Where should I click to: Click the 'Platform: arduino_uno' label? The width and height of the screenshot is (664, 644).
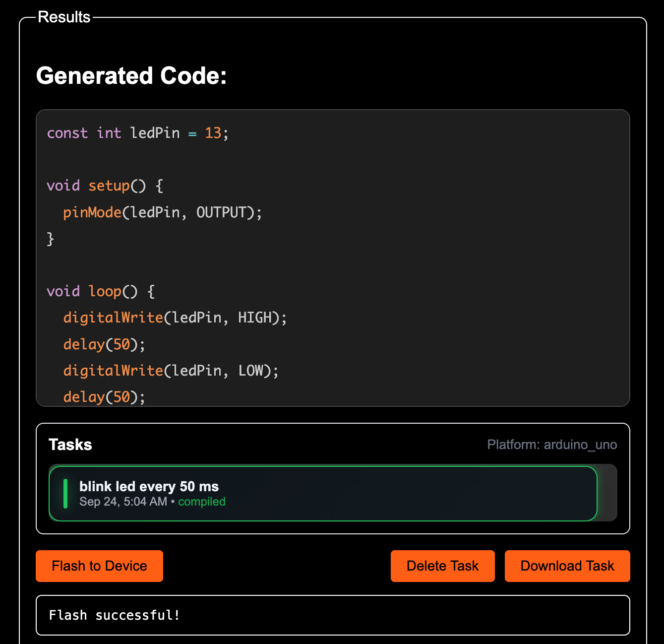551,445
